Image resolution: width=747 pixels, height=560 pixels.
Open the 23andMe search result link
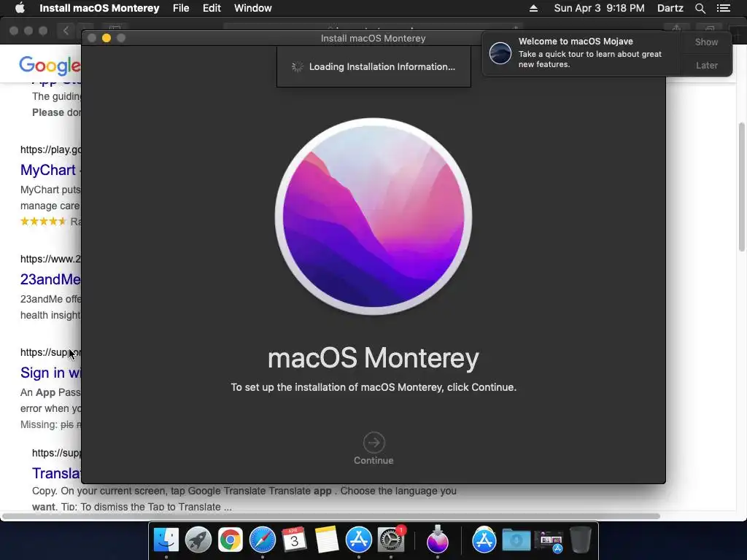[50, 279]
